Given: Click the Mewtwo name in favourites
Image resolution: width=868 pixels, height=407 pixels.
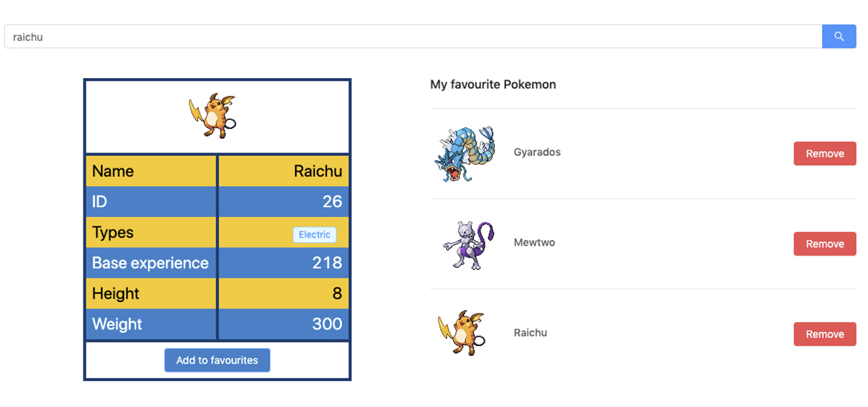Looking at the screenshot, I should coord(534,242).
